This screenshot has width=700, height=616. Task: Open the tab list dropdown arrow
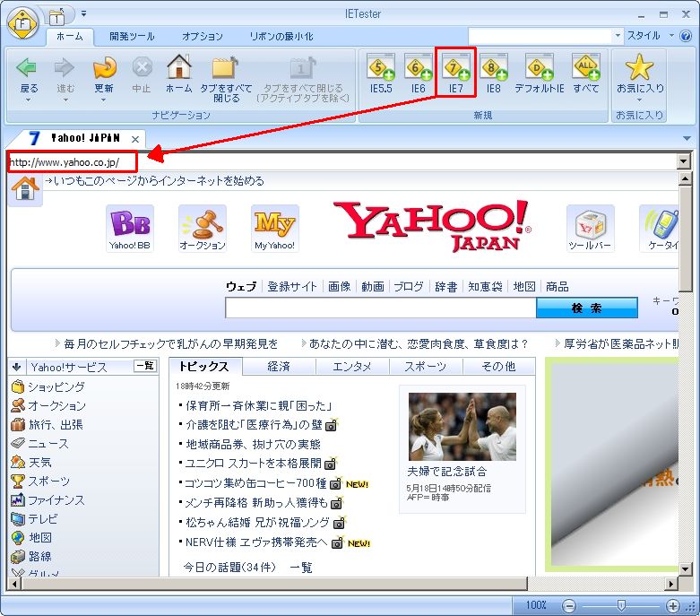(x=687, y=138)
